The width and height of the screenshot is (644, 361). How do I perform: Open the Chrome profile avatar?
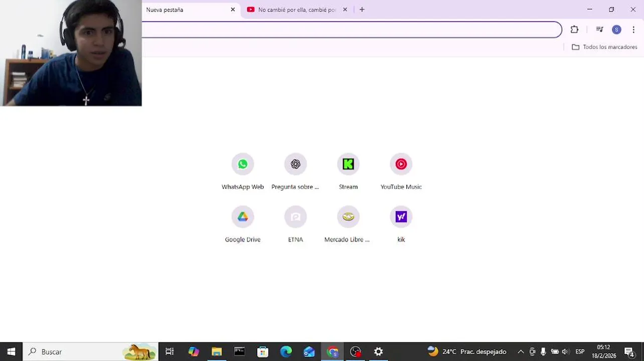(616, 30)
